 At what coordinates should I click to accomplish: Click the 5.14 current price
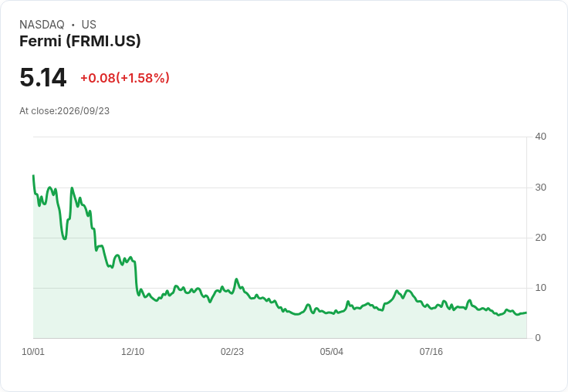click(x=43, y=77)
